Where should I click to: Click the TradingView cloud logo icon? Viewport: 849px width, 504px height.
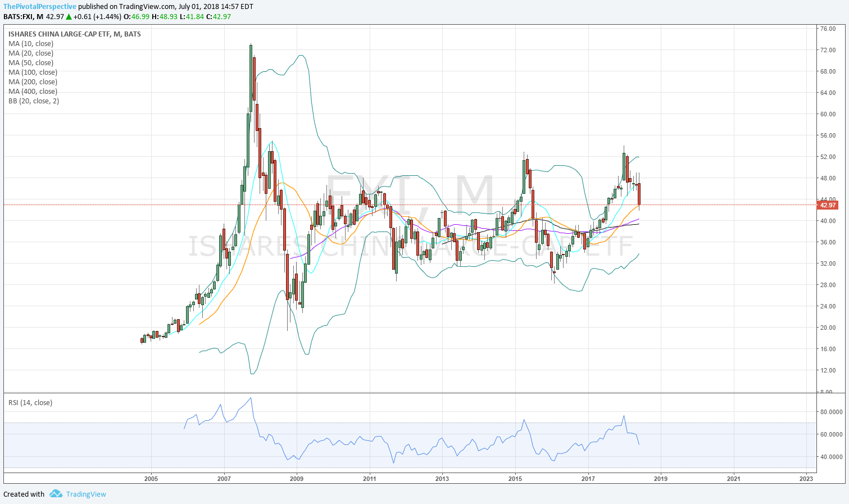[x=56, y=494]
